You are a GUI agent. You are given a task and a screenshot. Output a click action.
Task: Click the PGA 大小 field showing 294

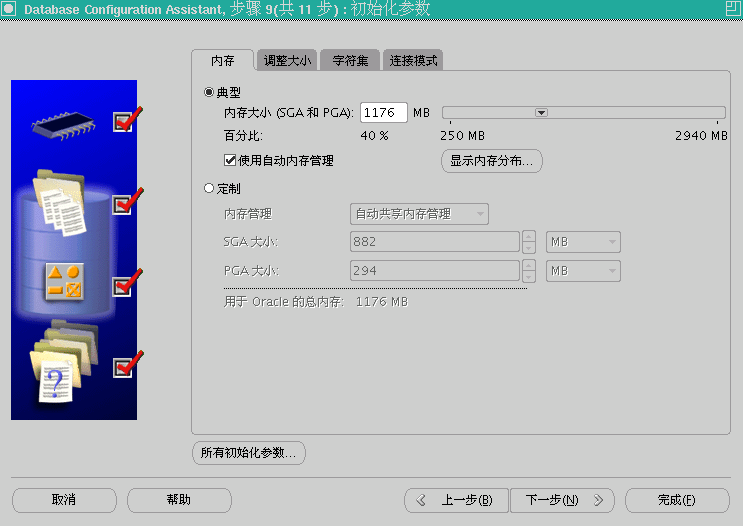coord(435,271)
